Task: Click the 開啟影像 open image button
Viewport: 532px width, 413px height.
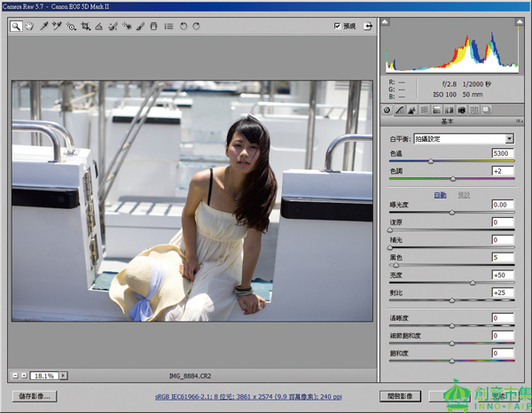Action: point(401,396)
